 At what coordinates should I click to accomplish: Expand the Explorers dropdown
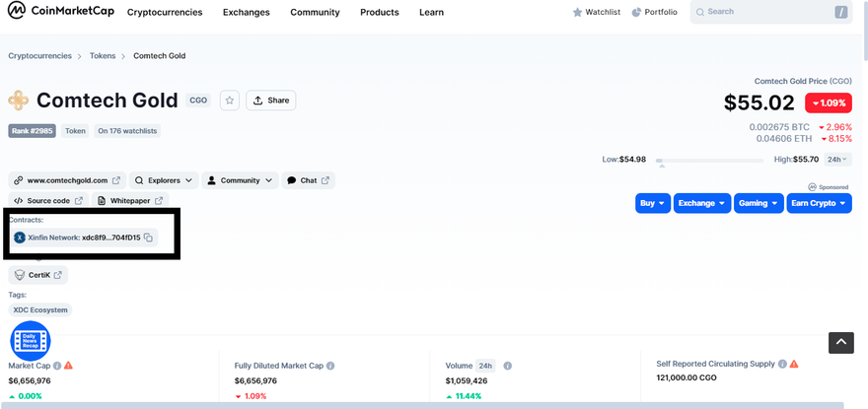click(x=163, y=180)
